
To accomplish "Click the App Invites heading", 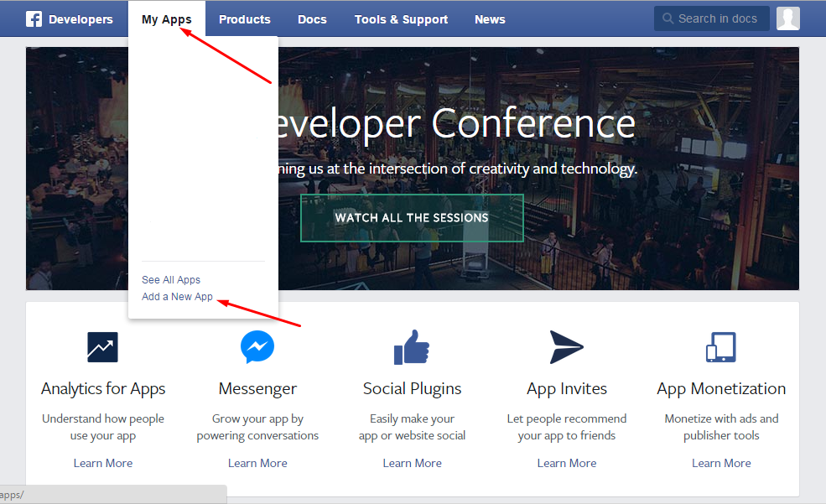I will [x=567, y=388].
